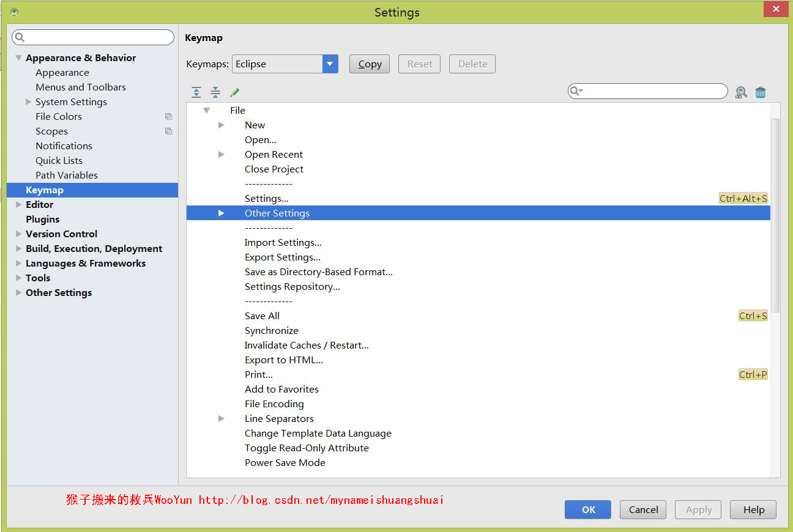The width and height of the screenshot is (793, 532).
Task: Select Notifications in the sidebar
Action: tap(64, 146)
